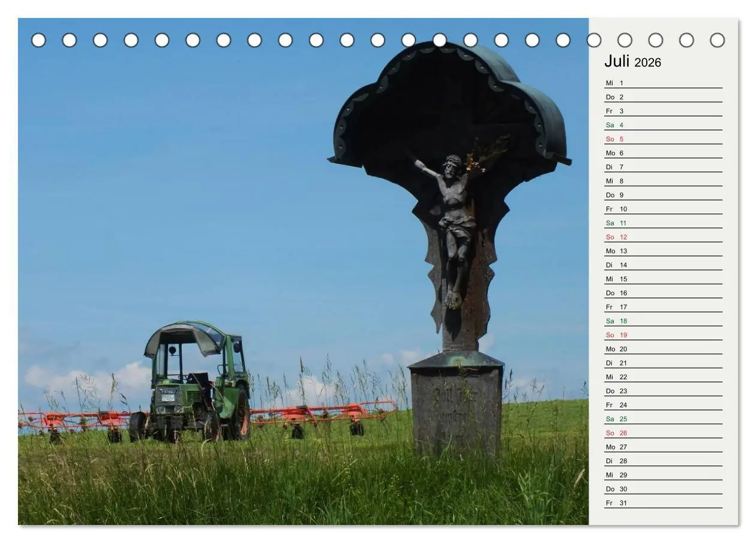This screenshot has width=756, height=543.
Task: Choose the Sa 25 date row
Action: (x=663, y=419)
